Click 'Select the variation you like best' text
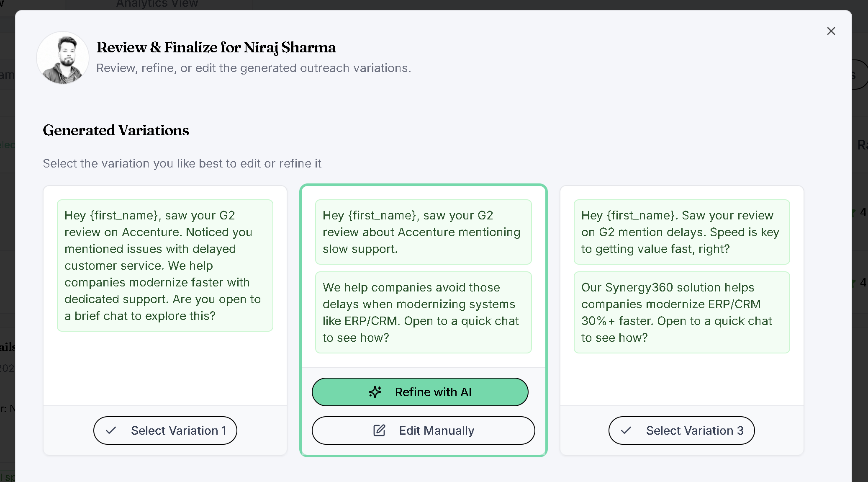The width and height of the screenshot is (868, 482). click(x=182, y=163)
